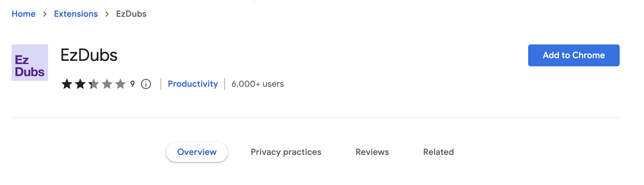
Task: Click the rating count number 9
Action: (132, 84)
